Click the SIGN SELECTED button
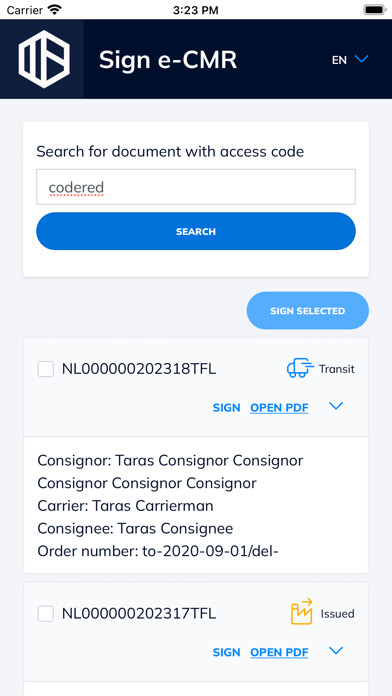The height and width of the screenshot is (696, 392). 308,311
